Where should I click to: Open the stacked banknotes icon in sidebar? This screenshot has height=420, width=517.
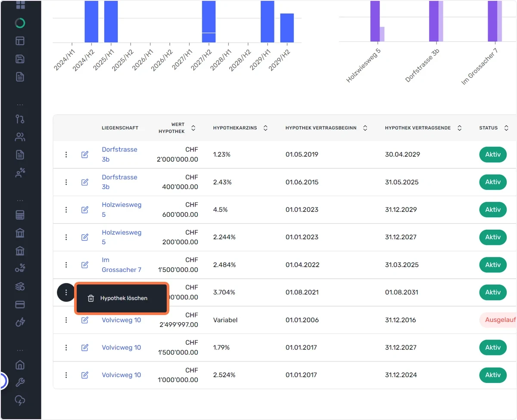click(20, 287)
